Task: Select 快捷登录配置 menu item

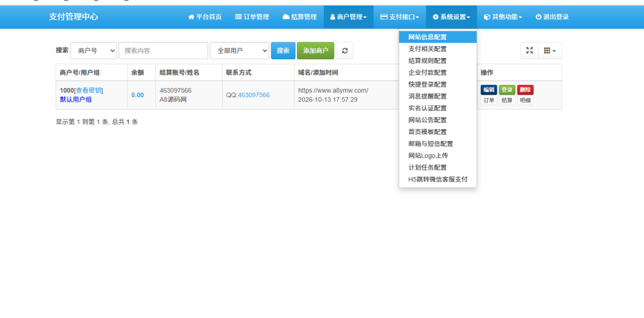Action: click(438, 85)
